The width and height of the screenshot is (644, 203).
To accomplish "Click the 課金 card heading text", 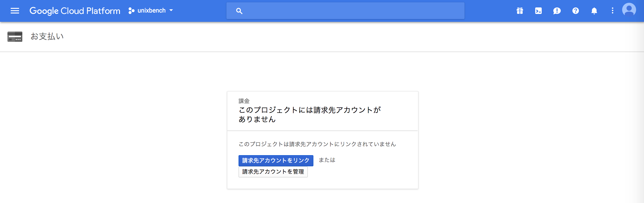I will pos(244,101).
